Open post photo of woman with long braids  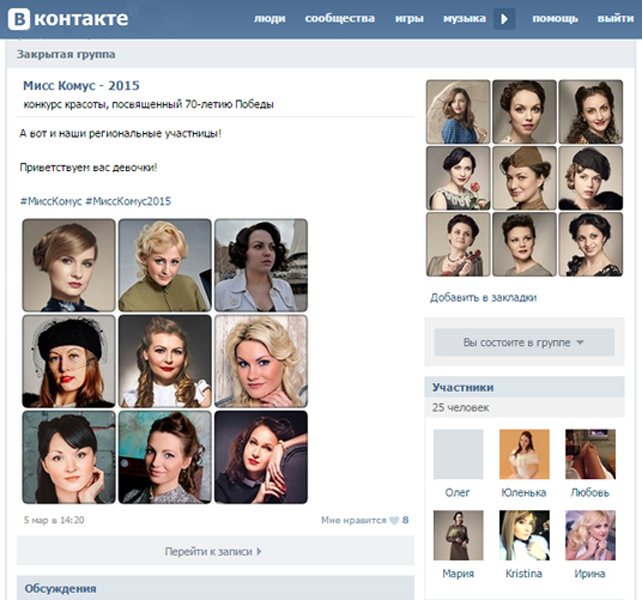pos(165,361)
